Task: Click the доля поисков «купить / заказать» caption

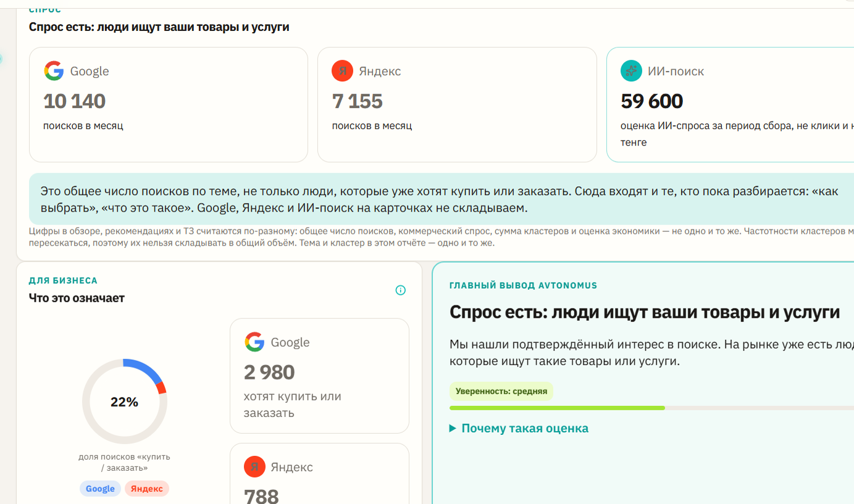Action: [124, 462]
